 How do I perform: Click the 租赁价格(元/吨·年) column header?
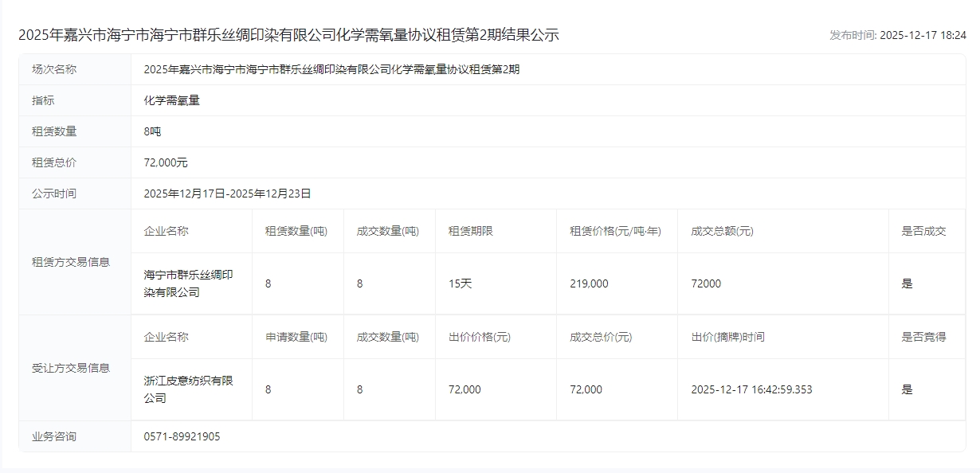point(615,231)
